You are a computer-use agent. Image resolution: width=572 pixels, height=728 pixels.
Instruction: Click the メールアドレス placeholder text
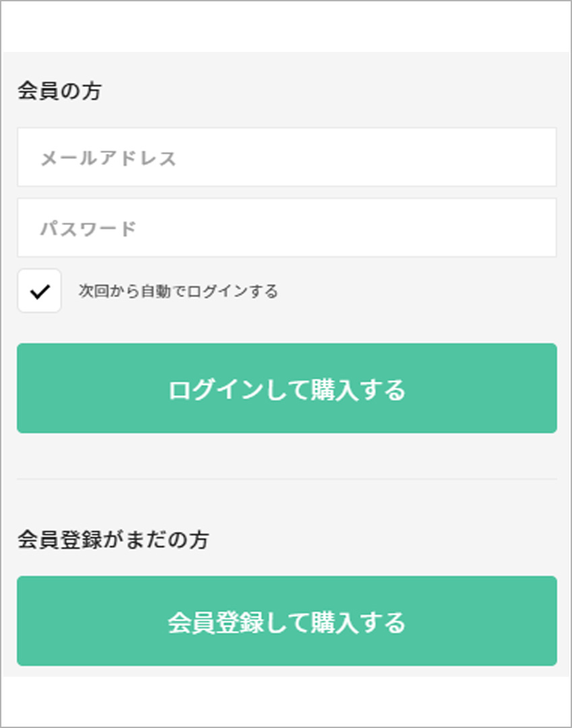click(108, 158)
